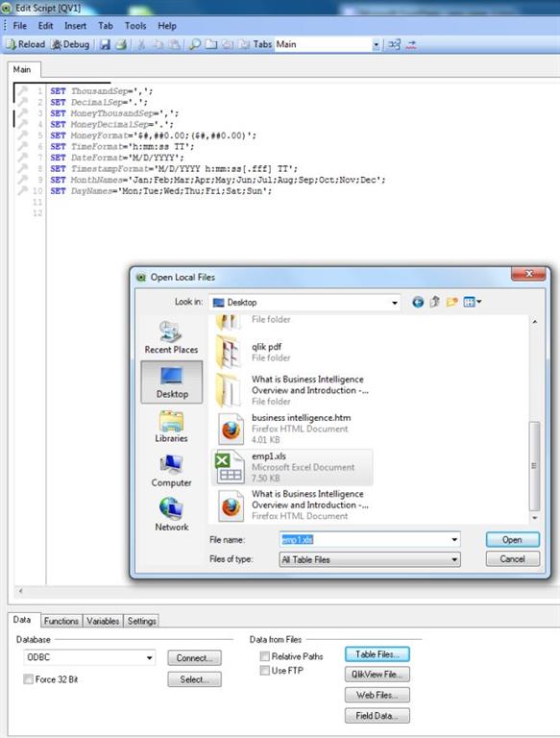
Task: Save the script with the floppy icon
Action: tap(106, 44)
